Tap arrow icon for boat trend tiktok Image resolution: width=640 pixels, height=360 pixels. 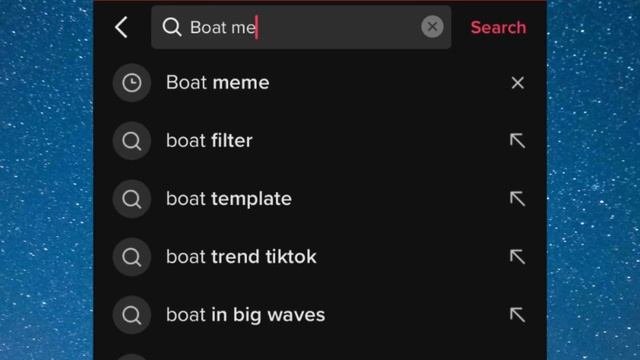coord(517,257)
